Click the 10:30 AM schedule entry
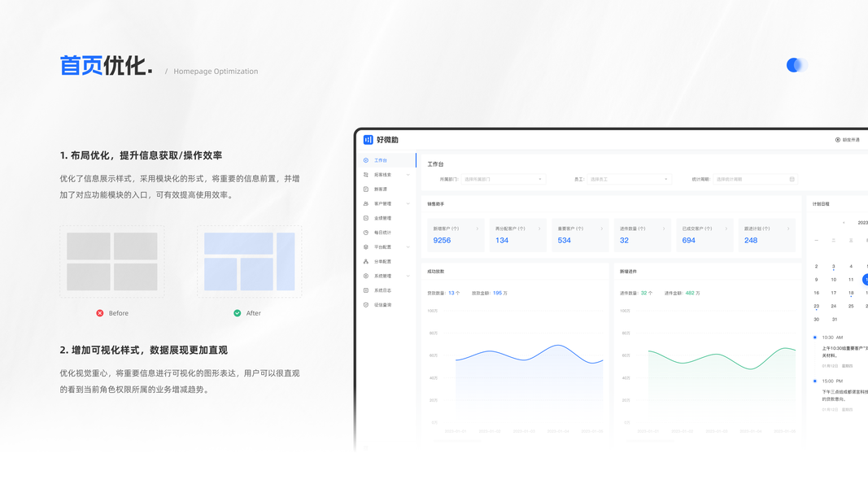The image size is (868, 488). tap(840, 352)
